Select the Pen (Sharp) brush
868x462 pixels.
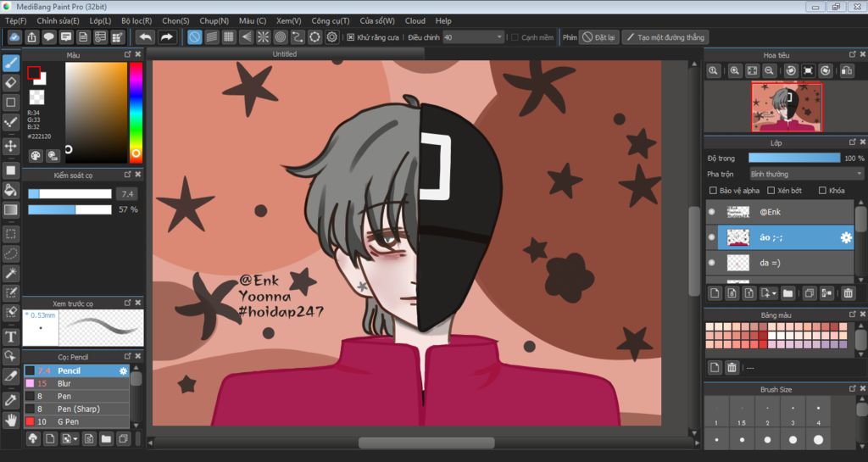[x=76, y=409]
